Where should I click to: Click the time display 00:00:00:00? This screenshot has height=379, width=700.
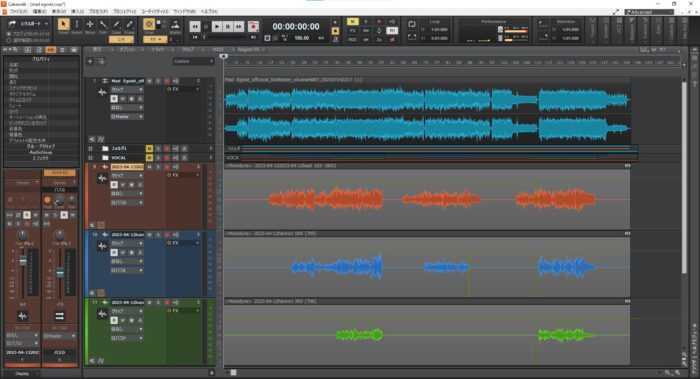tap(296, 27)
